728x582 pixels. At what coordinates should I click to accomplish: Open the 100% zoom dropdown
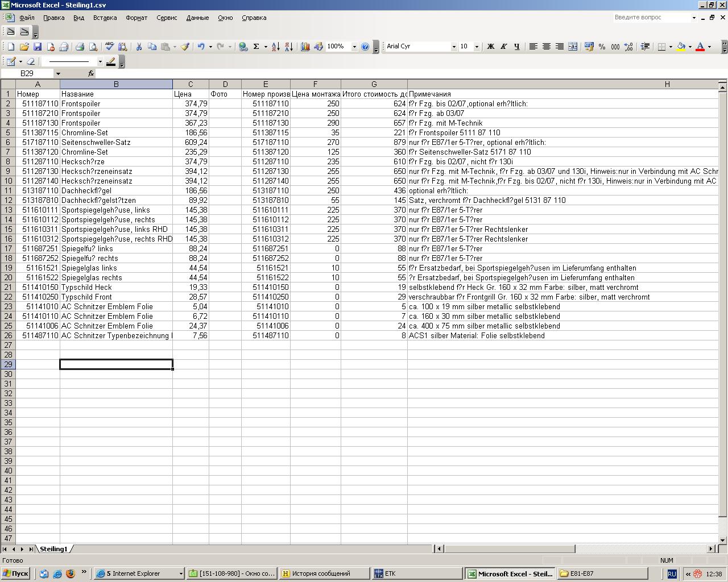pos(354,47)
